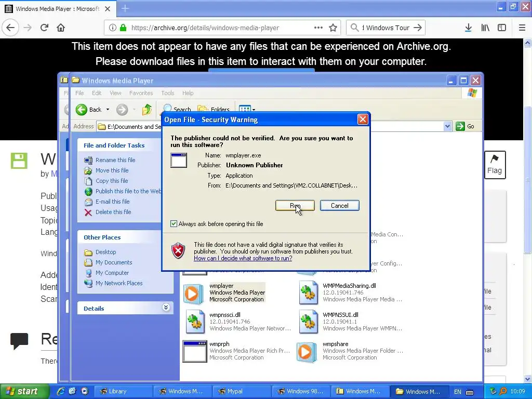Open the browser hamburger menu

(x=522, y=28)
